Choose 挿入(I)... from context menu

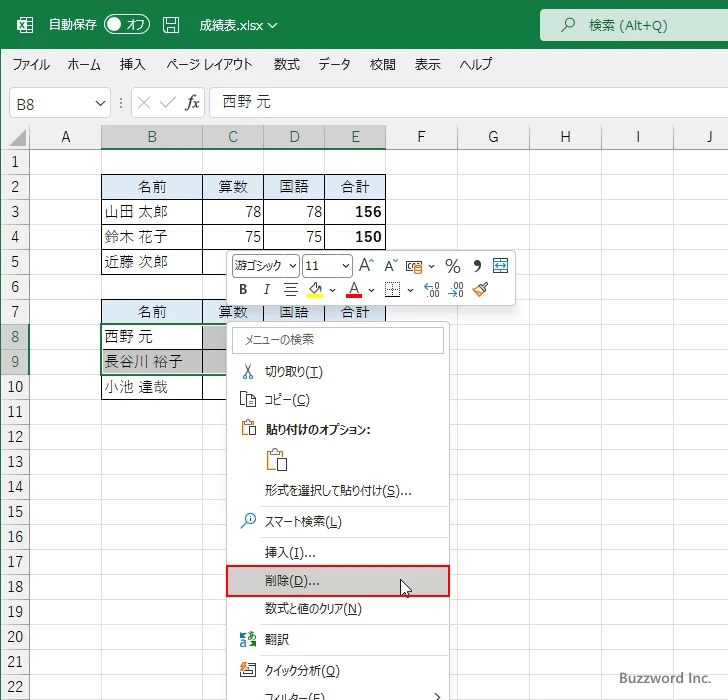(x=338, y=552)
